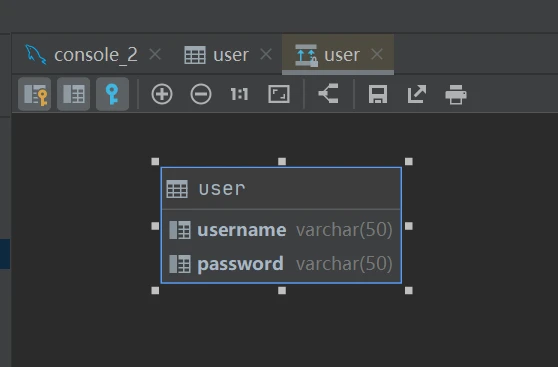This screenshot has width=558, height=367.
Task: Click the table grid icon beside user header
Action: click(177, 189)
